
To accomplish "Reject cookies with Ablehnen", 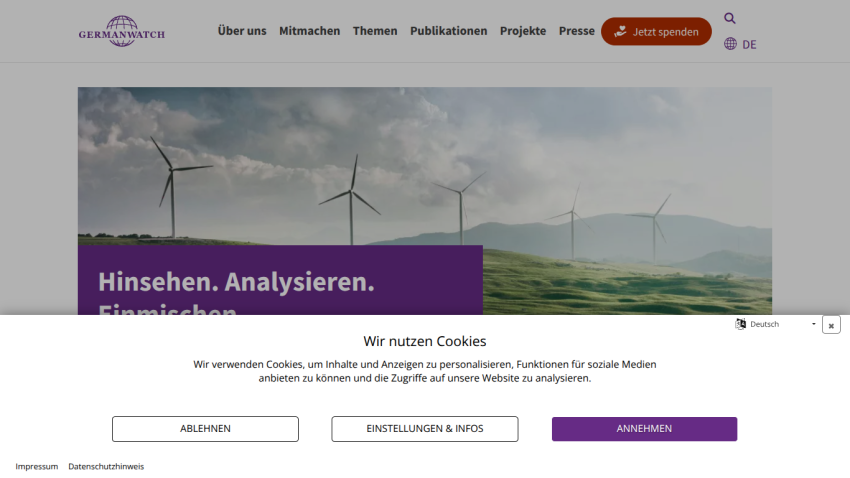I will [x=205, y=429].
